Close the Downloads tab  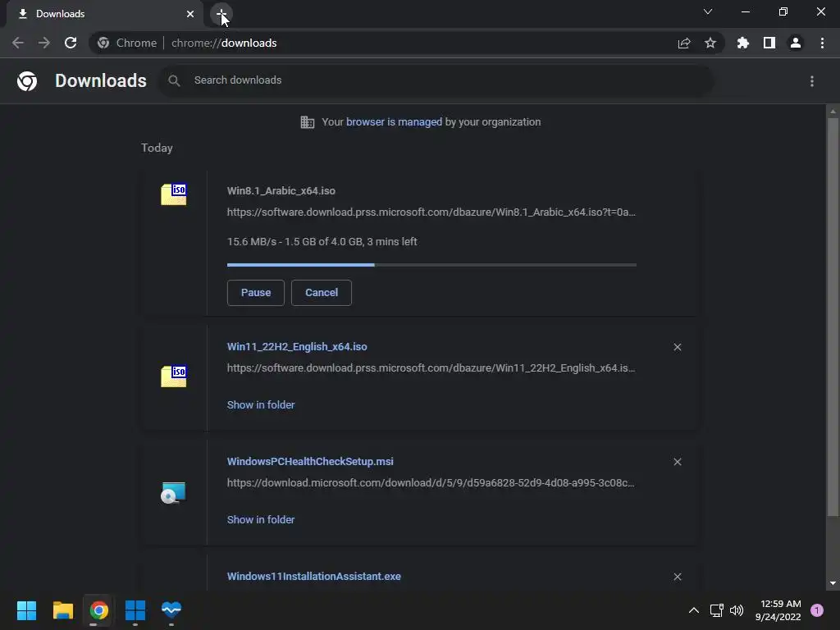click(190, 14)
